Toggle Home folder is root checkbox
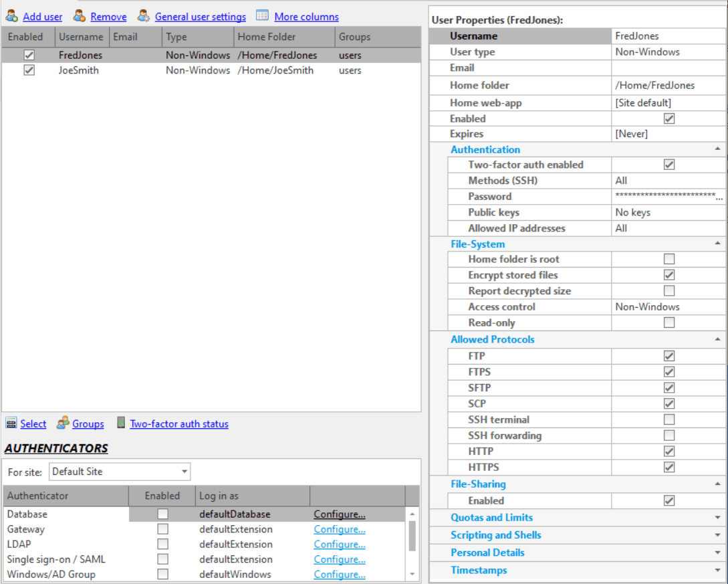The image size is (728, 584). 669,259
